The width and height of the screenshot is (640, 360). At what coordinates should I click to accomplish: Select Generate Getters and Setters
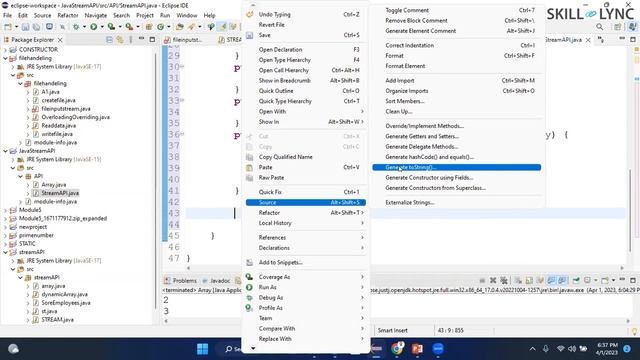click(x=456, y=136)
